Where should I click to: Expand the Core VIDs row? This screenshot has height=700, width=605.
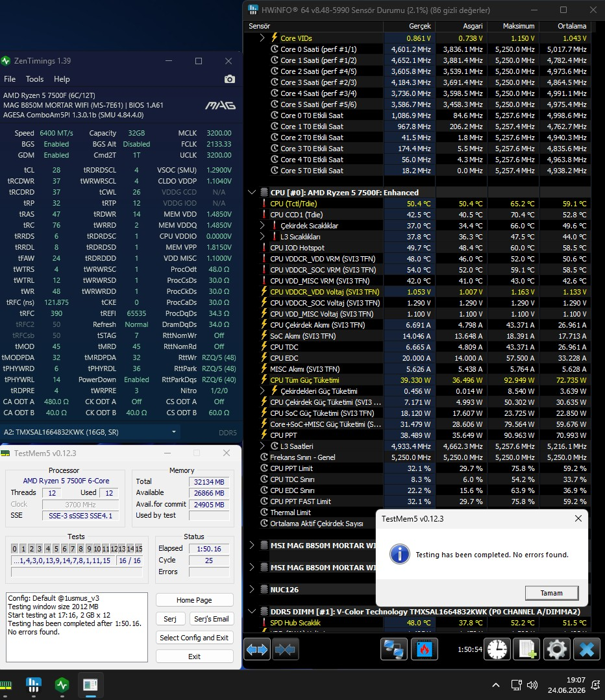point(262,38)
